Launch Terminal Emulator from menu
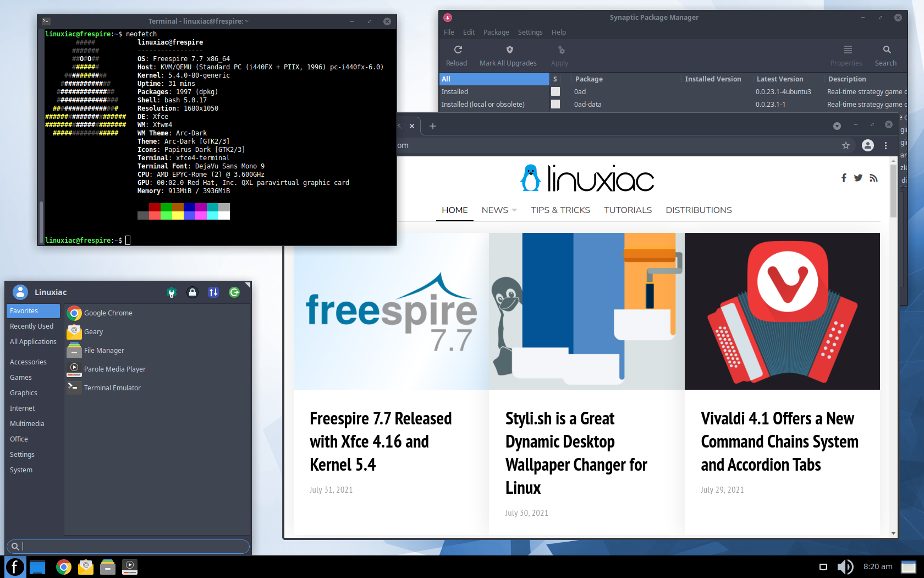The image size is (924, 578). [157, 388]
